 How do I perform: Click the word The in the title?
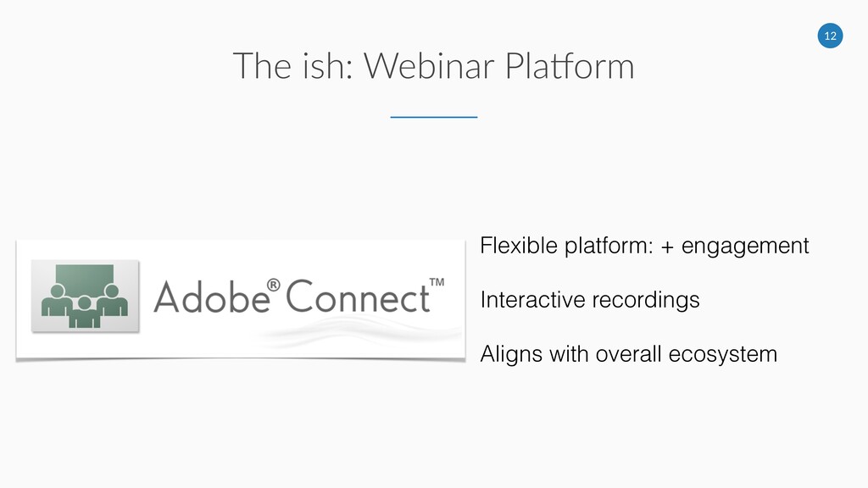262,66
